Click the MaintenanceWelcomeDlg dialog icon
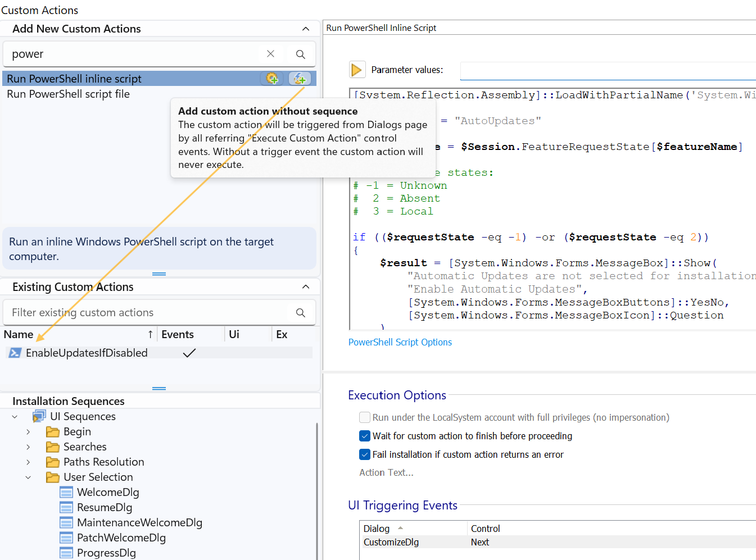Image resolution: width=756 pixels, height=560 pixels. point(66,522)
